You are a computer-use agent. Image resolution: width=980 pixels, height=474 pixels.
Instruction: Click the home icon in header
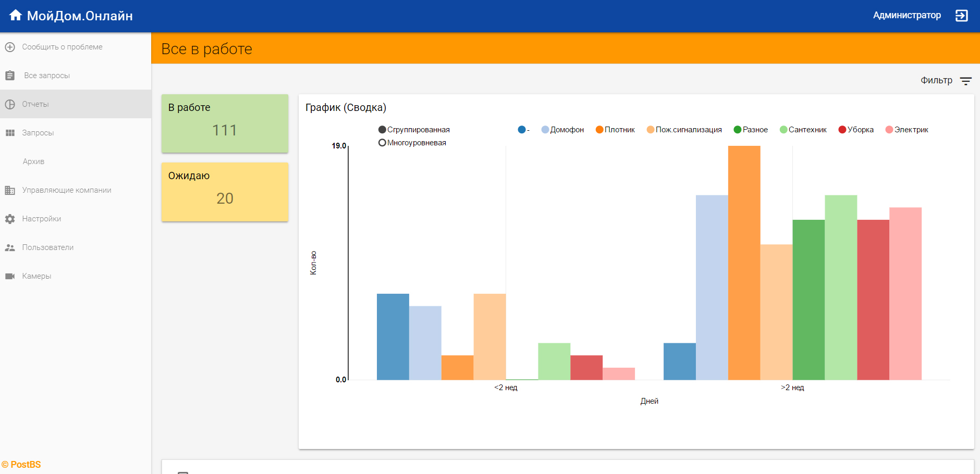point(16,15)
